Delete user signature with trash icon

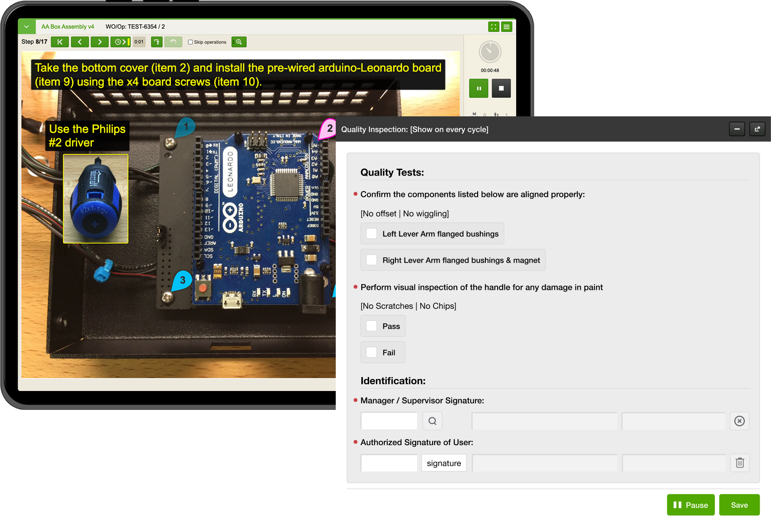[x=740, y=463]
